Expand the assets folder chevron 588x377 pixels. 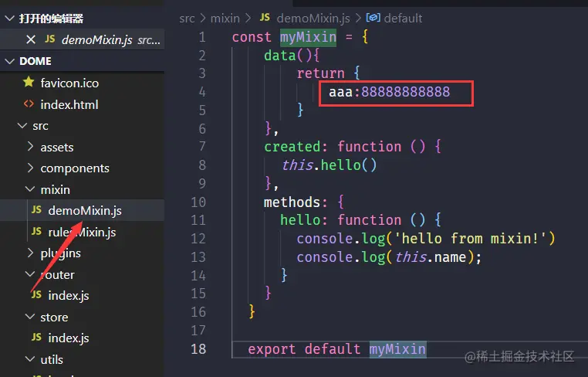30,147
